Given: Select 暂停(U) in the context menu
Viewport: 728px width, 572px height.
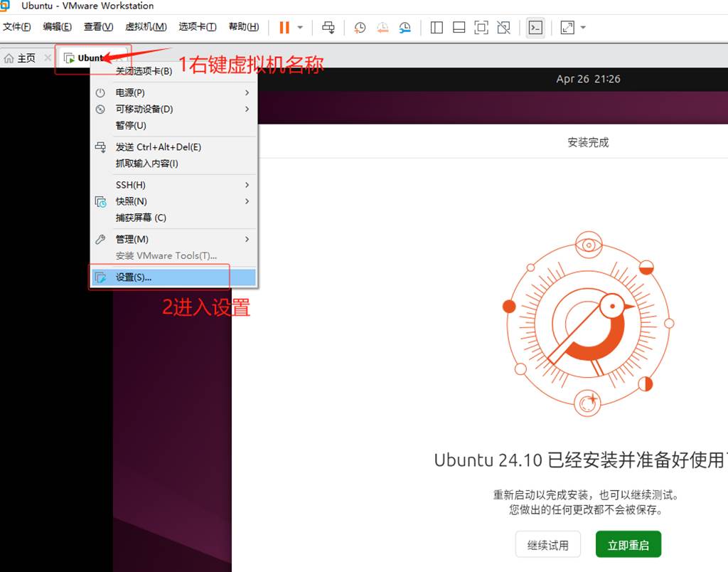Looking at the screenshot, I should click(x=173, y=125).
